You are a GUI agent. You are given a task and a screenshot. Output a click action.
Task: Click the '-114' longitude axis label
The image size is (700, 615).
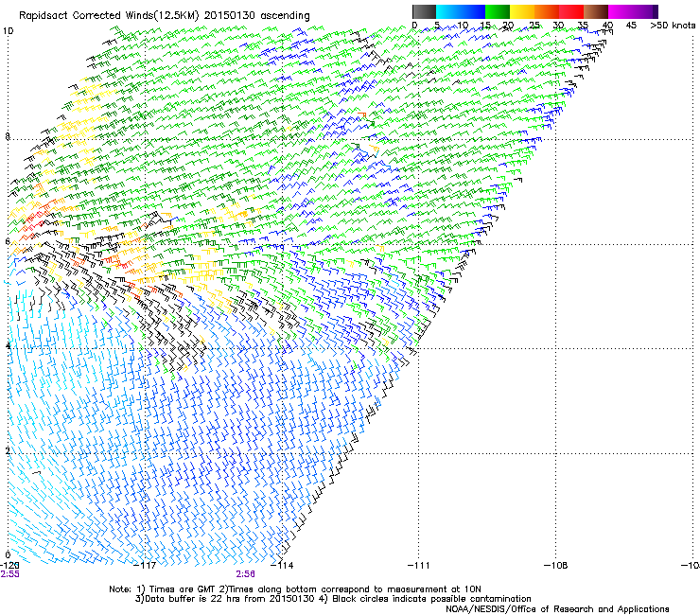pyautogui.click(x=283, y=566)
